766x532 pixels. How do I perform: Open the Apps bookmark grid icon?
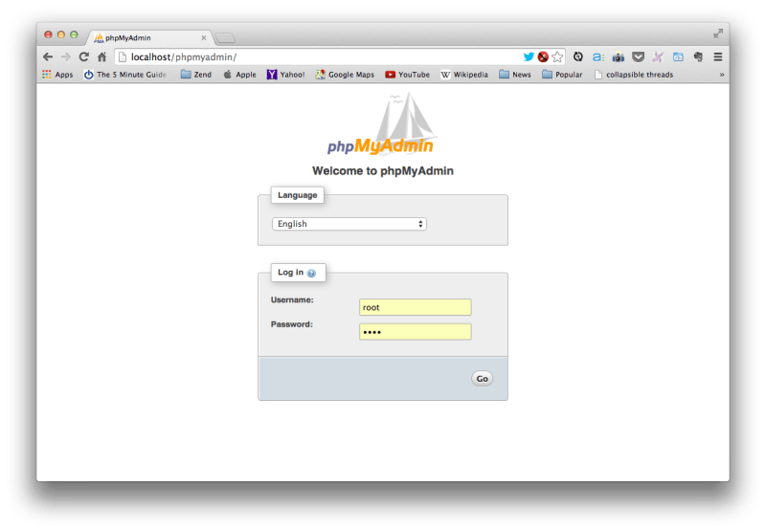[46, 75]
